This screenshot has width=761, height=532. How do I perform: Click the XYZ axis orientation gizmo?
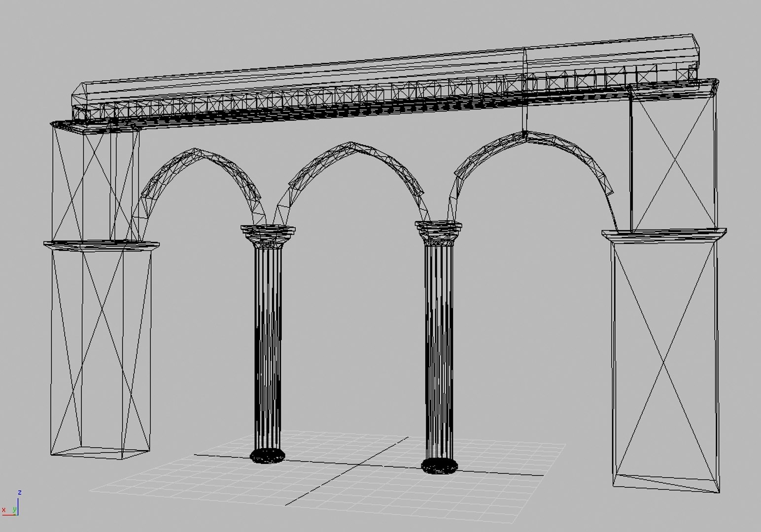pyautogui.click(x=11, y=503)
